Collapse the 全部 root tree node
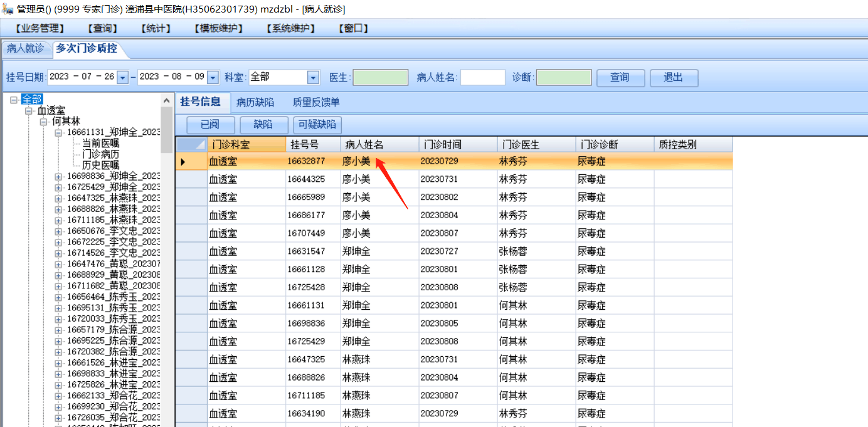Viewport: 868px width, 427px height. [14, 99]
